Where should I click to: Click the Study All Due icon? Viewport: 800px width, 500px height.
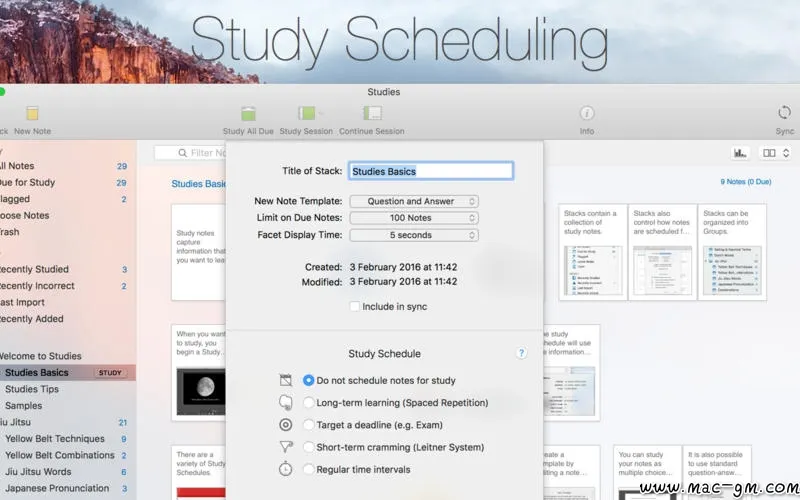coord(248,113)
